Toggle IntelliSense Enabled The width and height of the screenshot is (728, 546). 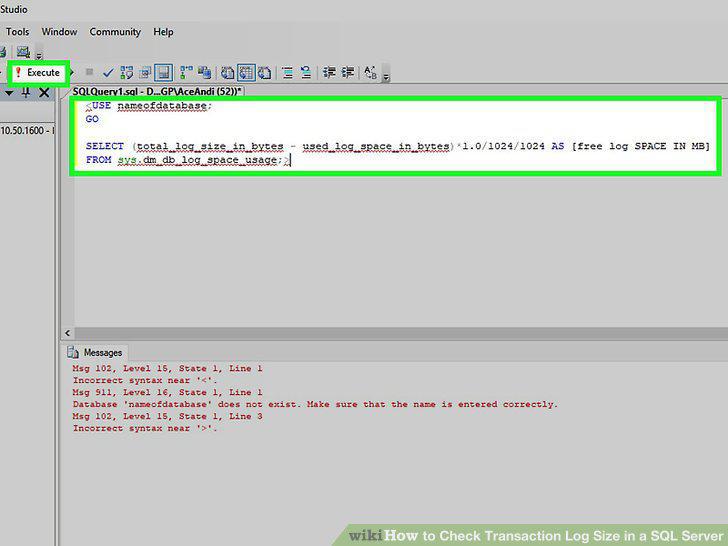163,73
